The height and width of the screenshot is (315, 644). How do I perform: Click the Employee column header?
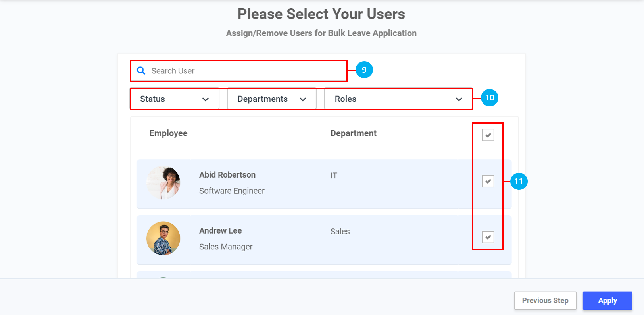[x=168, y=133]
